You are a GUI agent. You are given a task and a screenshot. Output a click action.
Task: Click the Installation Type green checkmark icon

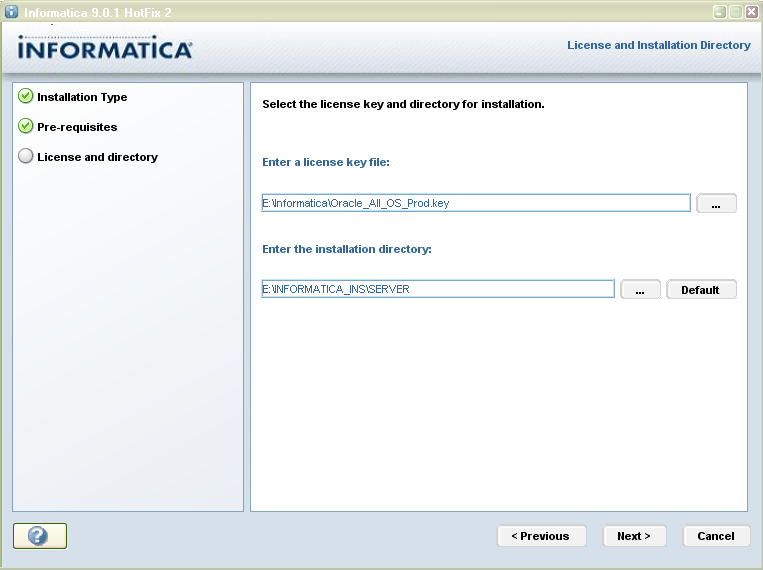tap(25, 96)
